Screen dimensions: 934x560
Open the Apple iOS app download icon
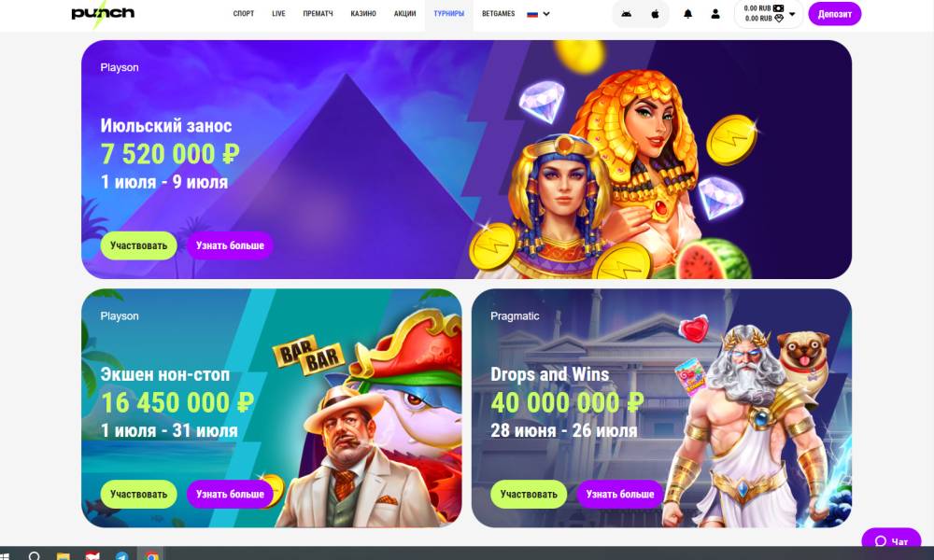point(655,14)
